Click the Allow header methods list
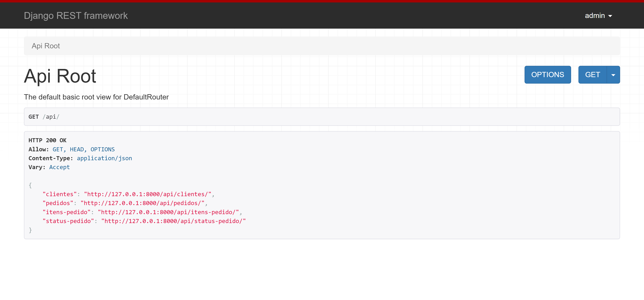 tap(84, 149)
